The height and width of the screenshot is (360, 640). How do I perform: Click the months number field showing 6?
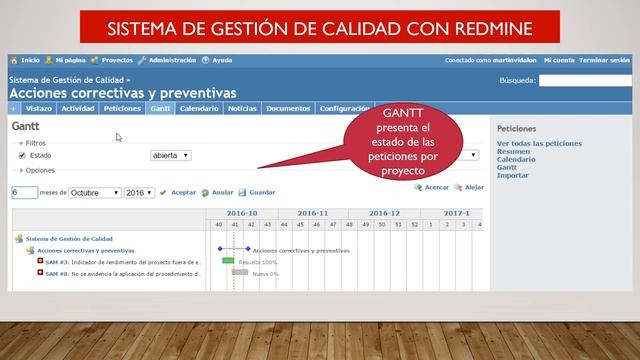(24, 193)
